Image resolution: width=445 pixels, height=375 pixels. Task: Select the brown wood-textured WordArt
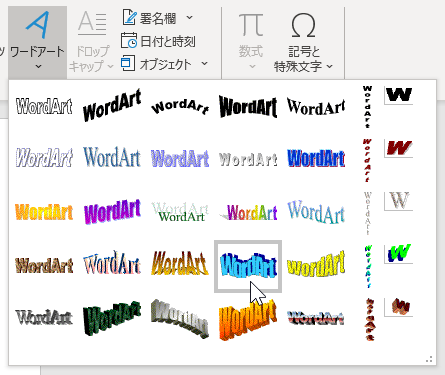click(x=44, y=265)
